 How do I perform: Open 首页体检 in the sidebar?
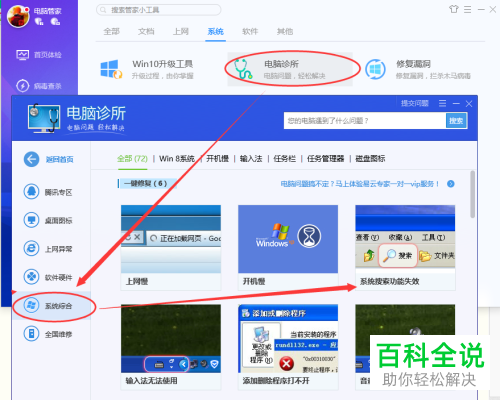point(39,55)
